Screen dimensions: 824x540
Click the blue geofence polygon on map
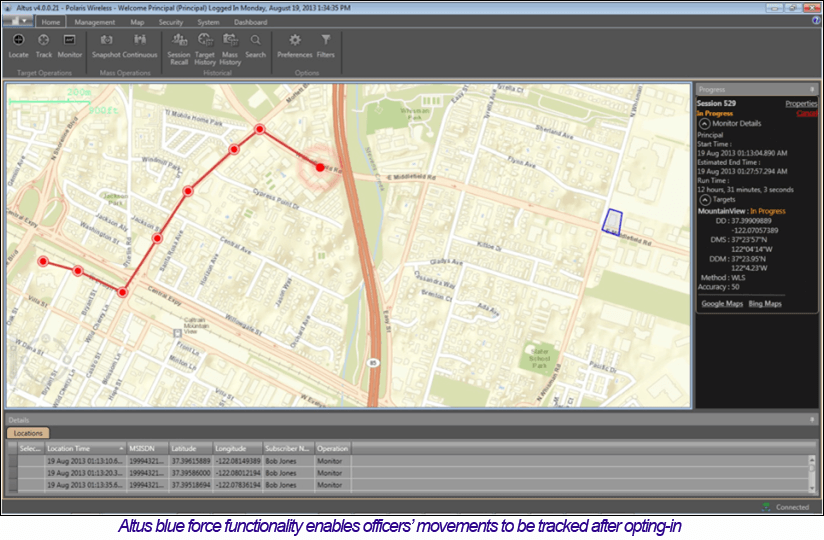click(x=612, y=222)
